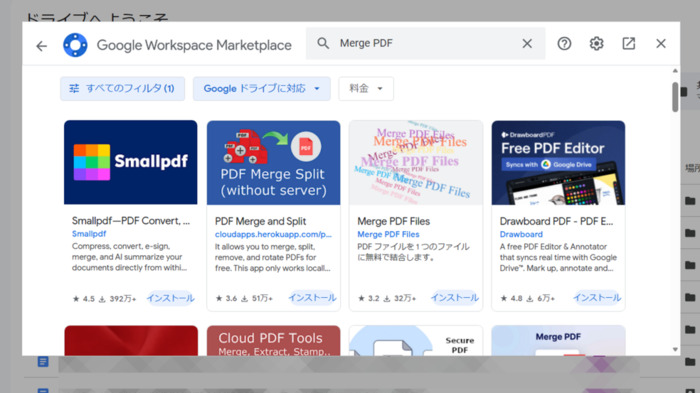Open the blue Merge PDF Files developer link

tap(388, 234)
